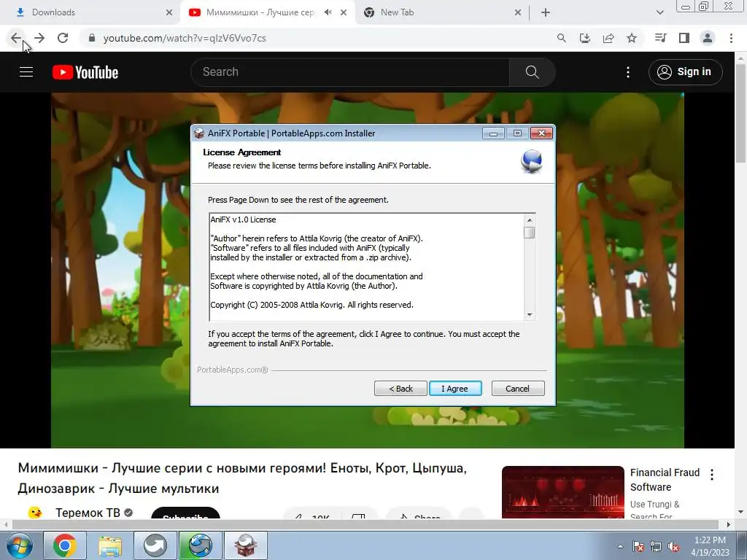
Task: Open Chrome media control icon
Action: pyautogui.click(x=661, y=38)
